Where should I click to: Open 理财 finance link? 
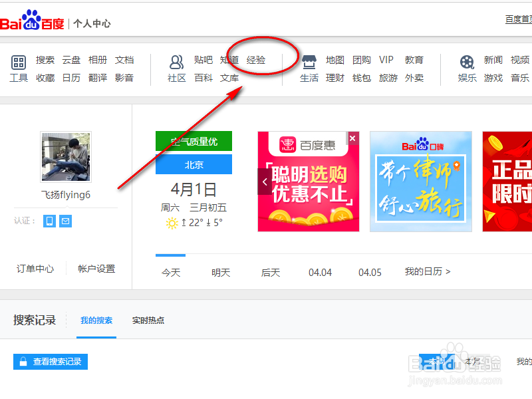[335, 78]
